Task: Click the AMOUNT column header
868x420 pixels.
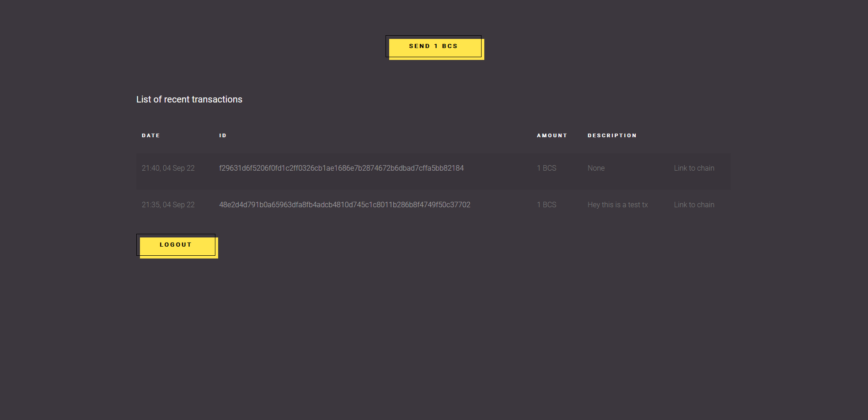Action: (552, 135)
